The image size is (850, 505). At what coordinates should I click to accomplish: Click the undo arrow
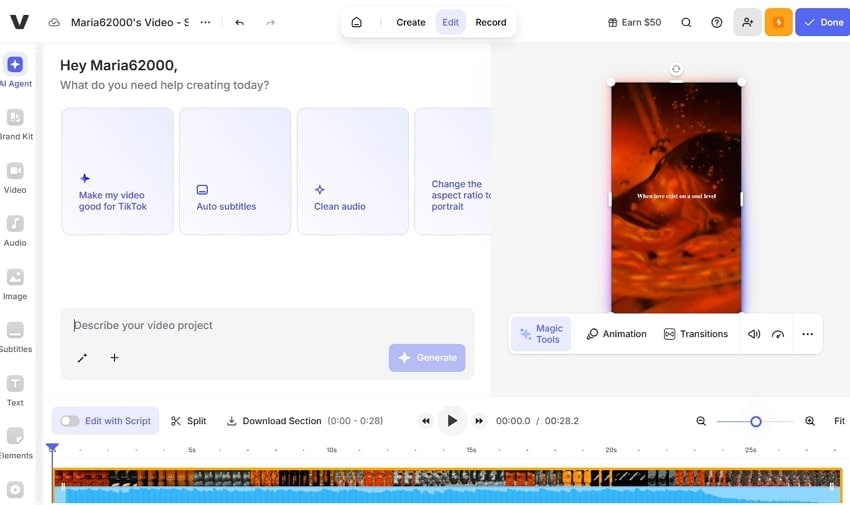click(240, 22)
